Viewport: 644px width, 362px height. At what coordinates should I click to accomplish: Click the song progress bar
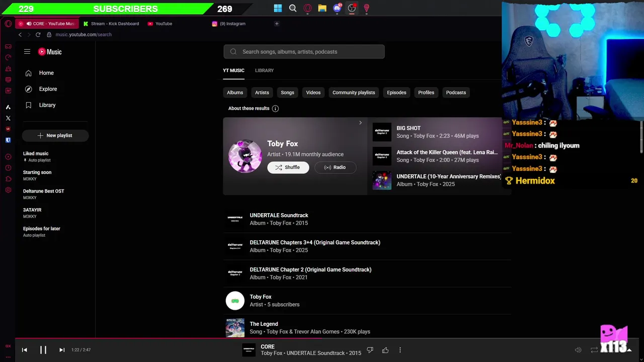[x=322, y=338]
